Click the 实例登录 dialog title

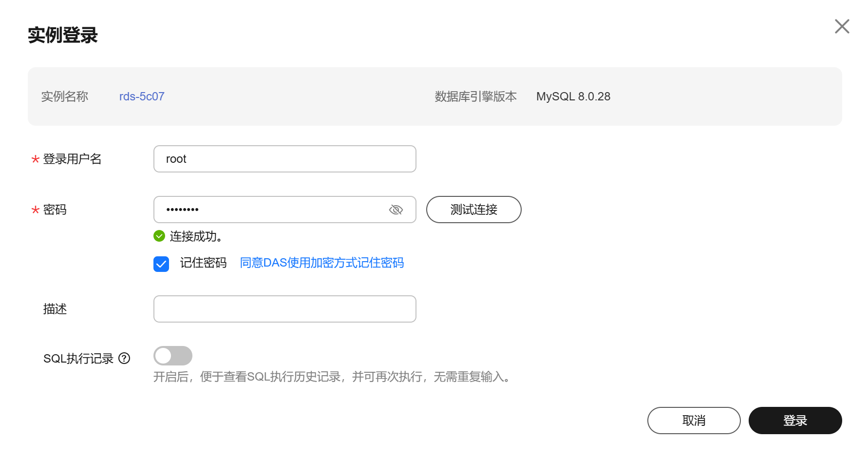point(63,35)
